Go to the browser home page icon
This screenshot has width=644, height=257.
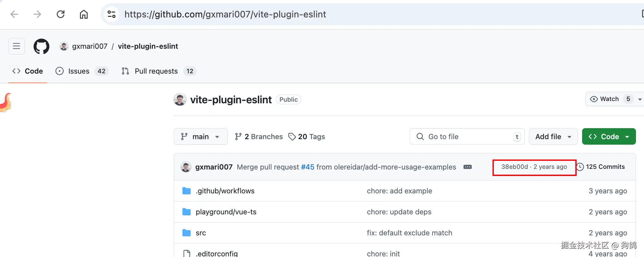[x=84, y=14]
